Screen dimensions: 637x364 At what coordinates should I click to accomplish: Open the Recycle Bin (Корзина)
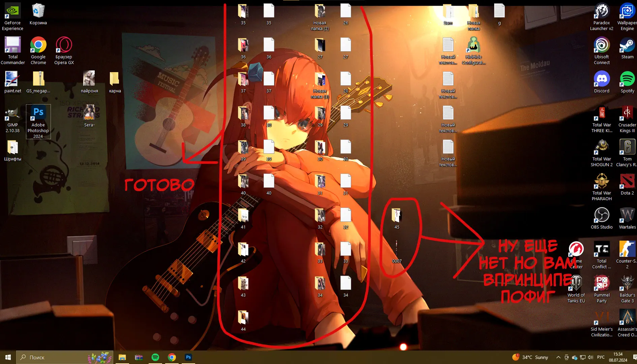pyautogui.click(x=38, y=12)
